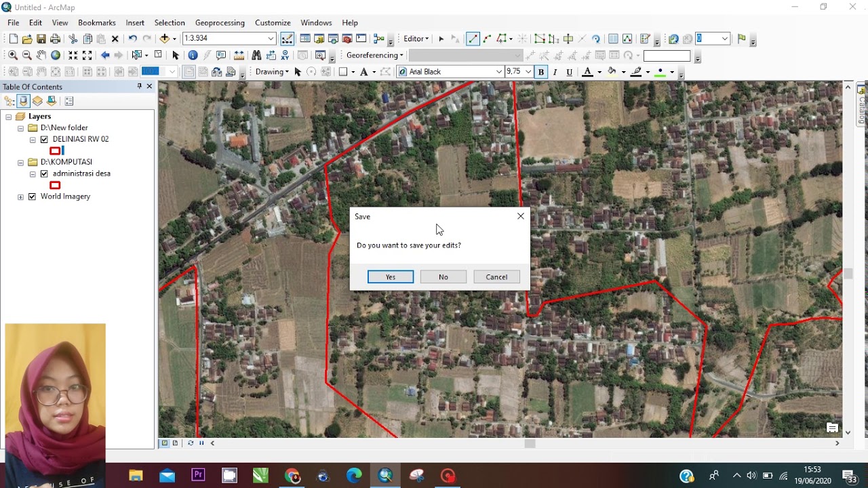Image resolution: width=868 pixels, height=488 pixels.
Task: Select the Drawing toolbar's element pointer
Action: (297, 72)
